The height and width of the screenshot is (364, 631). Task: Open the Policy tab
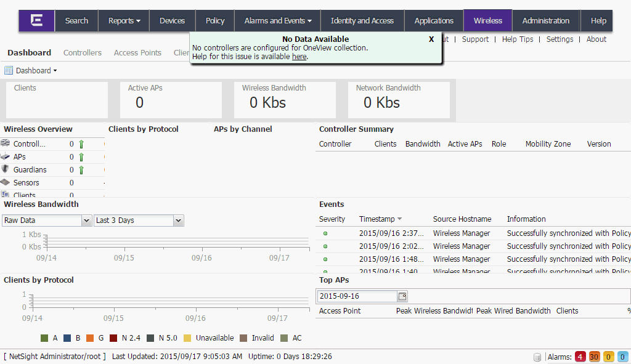(x=215, y=20)
